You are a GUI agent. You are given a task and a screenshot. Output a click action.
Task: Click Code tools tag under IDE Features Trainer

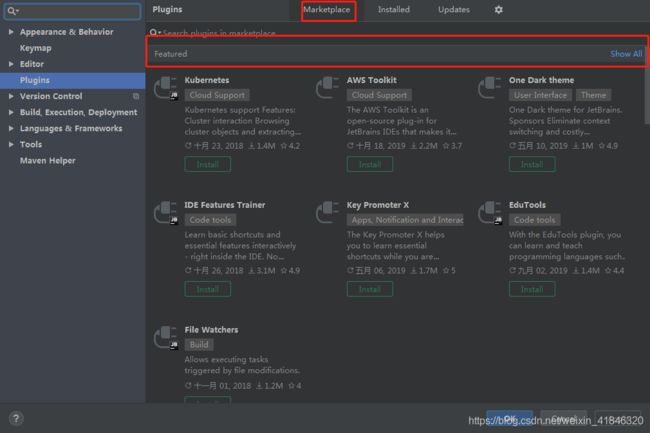210,220
